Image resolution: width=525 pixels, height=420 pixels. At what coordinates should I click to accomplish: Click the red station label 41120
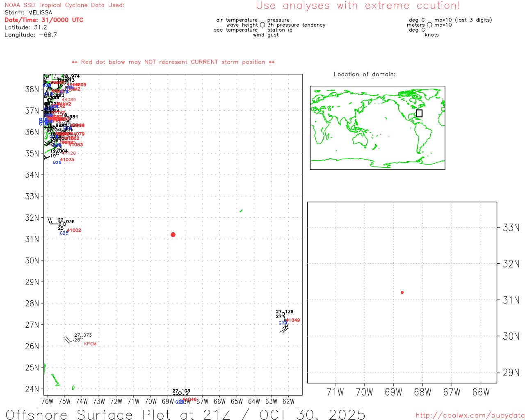[x=70, y=153]
